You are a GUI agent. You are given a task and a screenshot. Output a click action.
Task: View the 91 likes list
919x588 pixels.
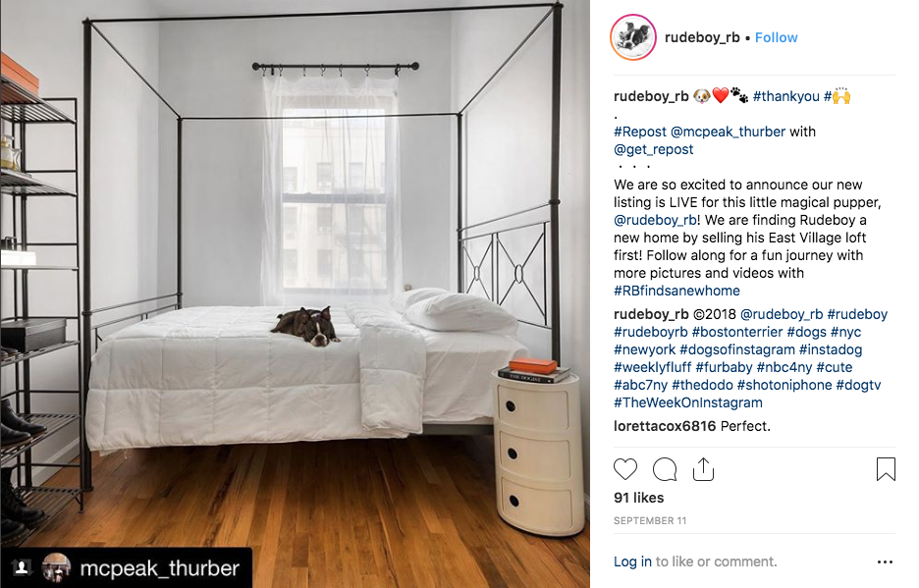click(x=639, y=498)
